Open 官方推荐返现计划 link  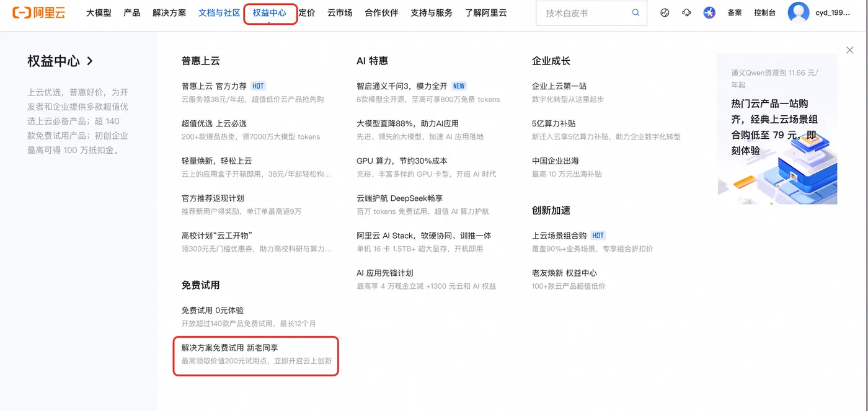(x=213, y=198)
